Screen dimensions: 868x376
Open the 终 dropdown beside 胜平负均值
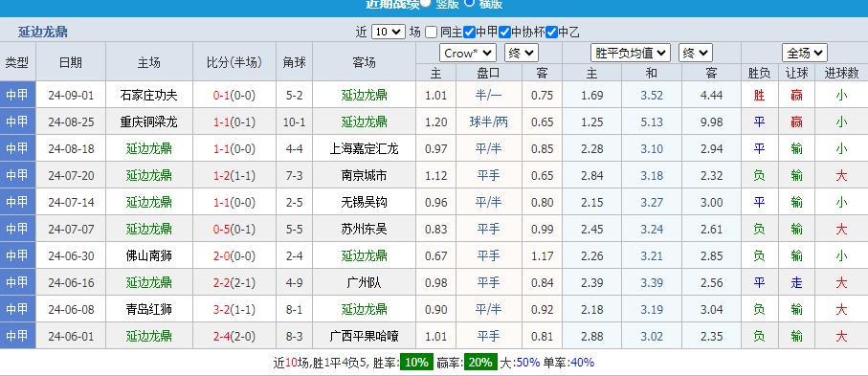pos(696,54)
